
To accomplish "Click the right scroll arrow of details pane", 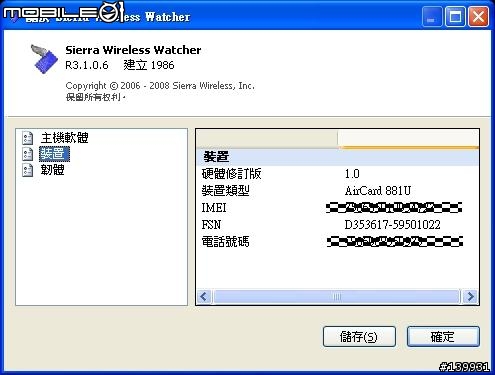I will [x=470, y=296].
